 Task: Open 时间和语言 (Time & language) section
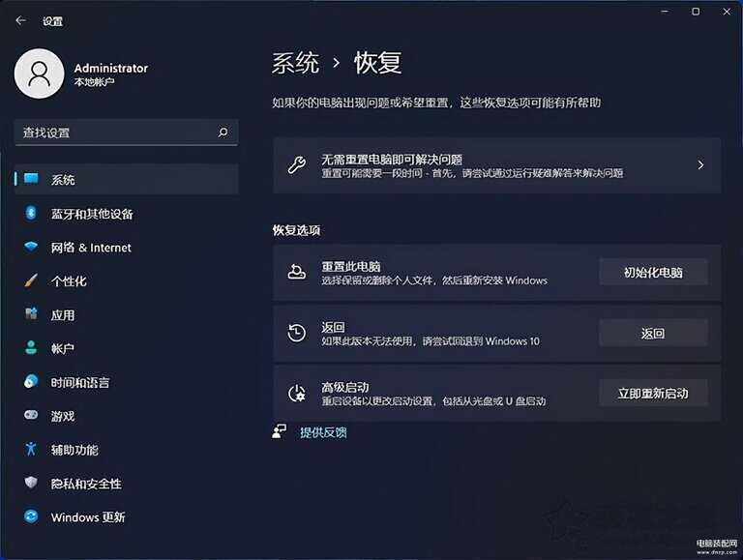click(79, 383)
